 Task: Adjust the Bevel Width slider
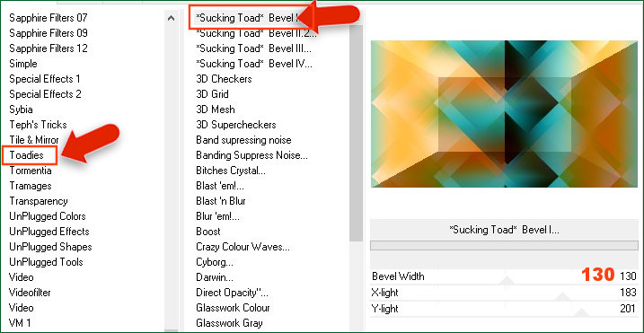504,276
